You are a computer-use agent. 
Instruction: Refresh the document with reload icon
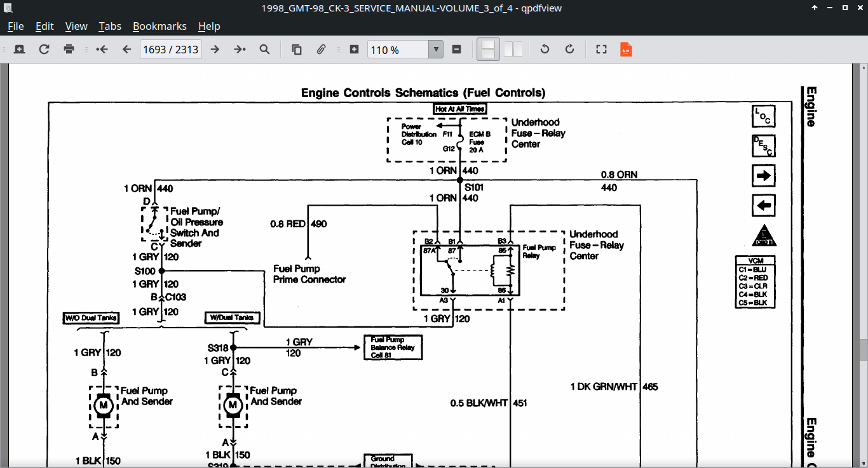[x=44, y=50]
